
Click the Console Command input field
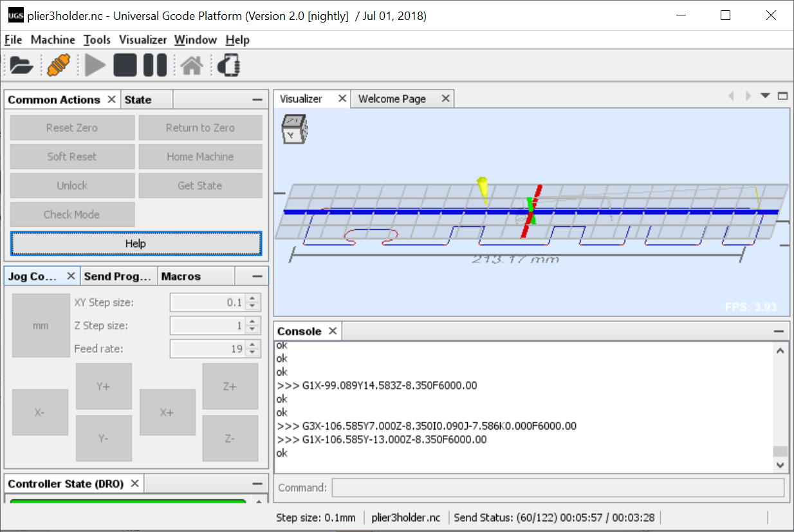pyautogui.click(x=558, y=488)
